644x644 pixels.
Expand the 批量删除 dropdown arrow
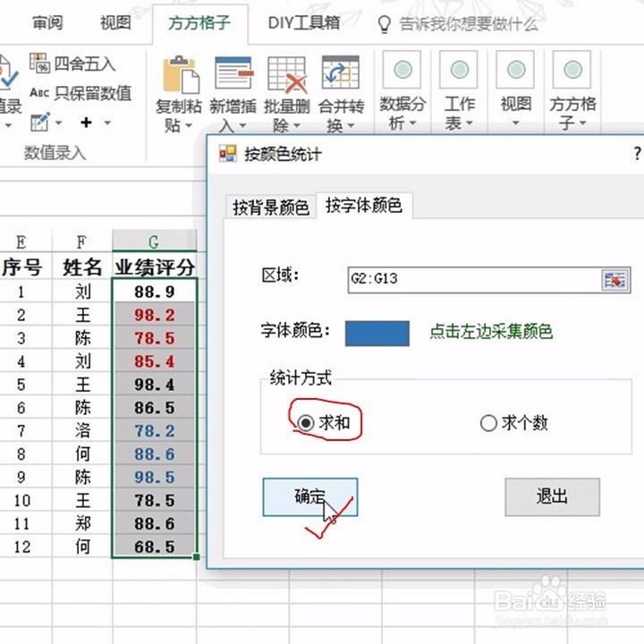pos(297,125)
